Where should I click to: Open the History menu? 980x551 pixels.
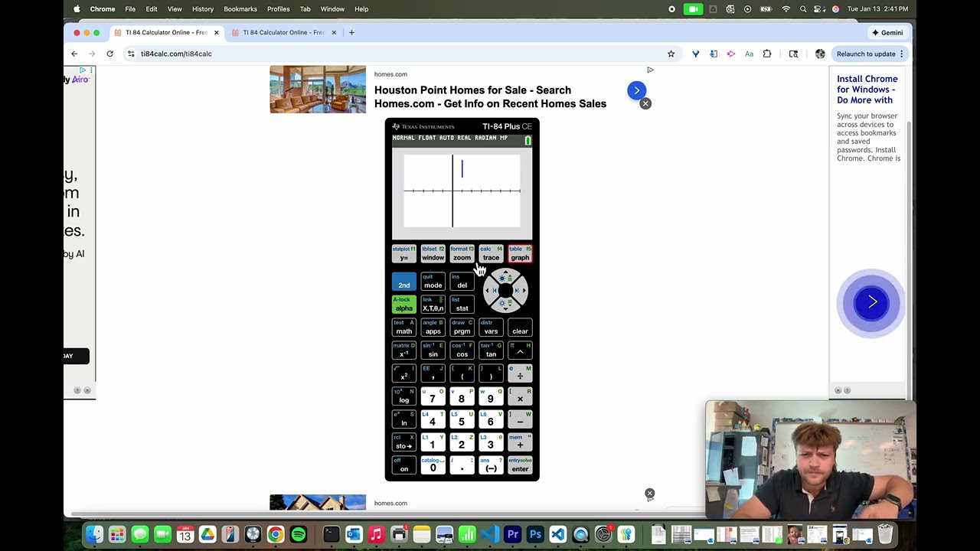tap(203, 9)
